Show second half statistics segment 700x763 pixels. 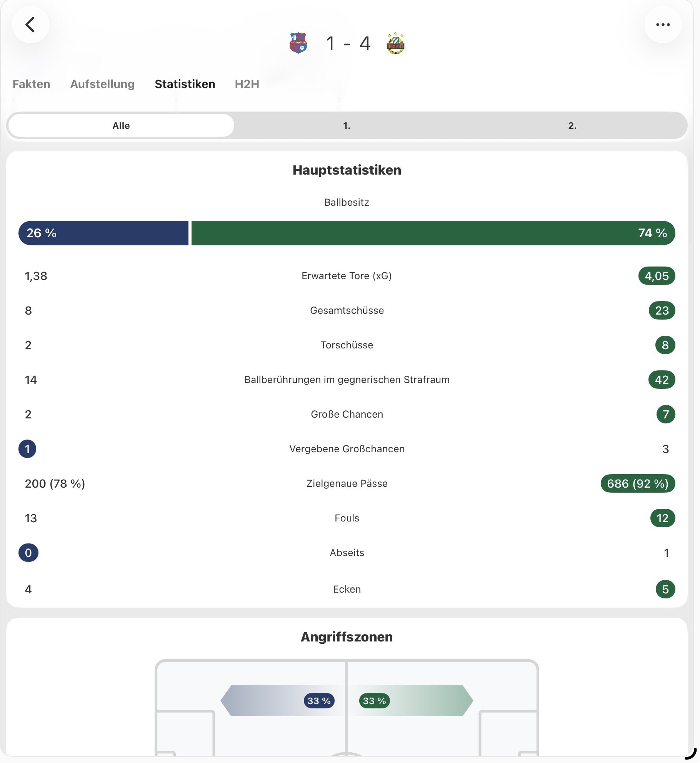click(x=572, y=125)
